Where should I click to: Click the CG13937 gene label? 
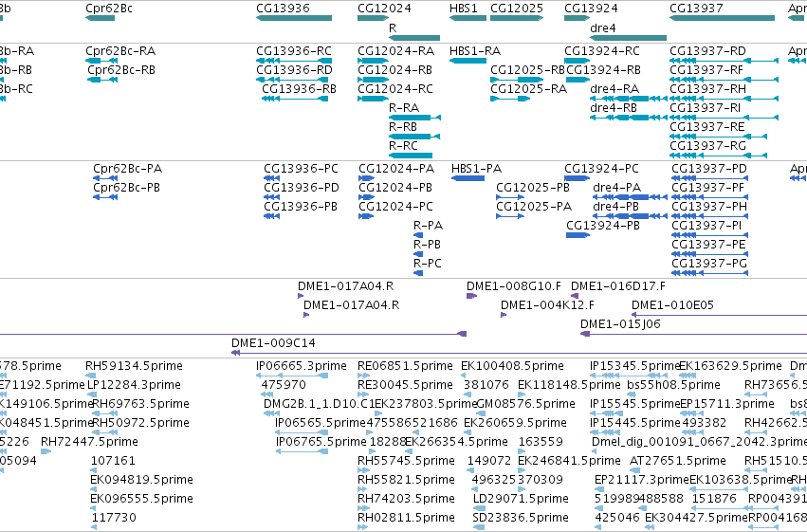[x=696, y=9]
